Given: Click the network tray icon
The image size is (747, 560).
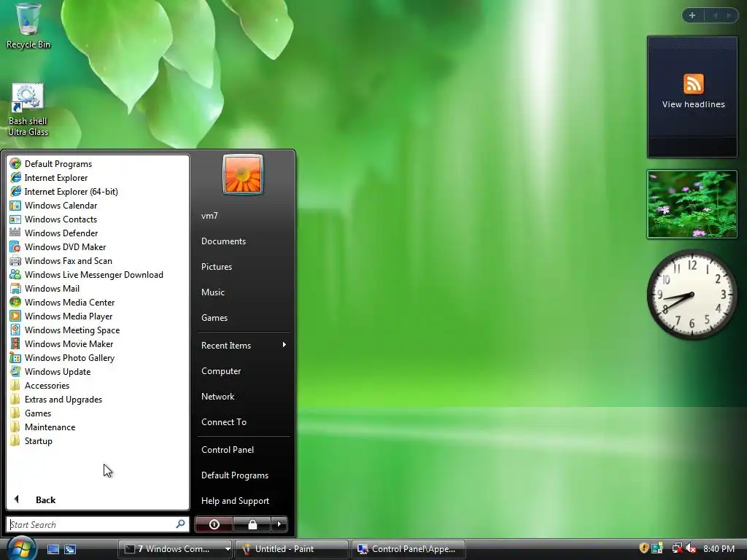Looking at the screenshot, I should coord(676,548).
